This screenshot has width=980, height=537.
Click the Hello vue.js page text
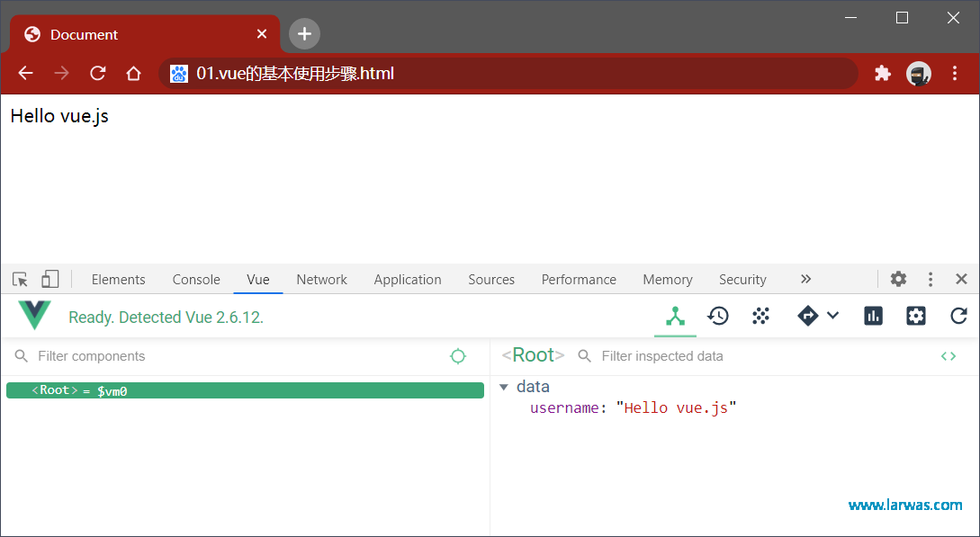pos(59,116)
